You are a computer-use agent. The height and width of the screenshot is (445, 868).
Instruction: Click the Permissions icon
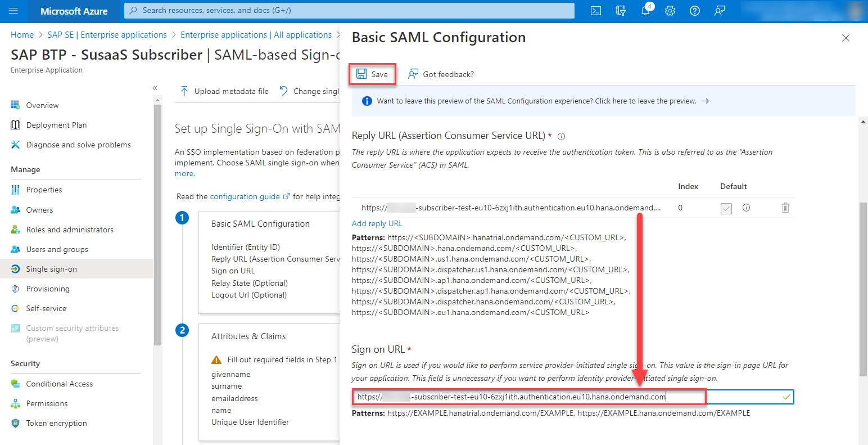coord(16,403)
